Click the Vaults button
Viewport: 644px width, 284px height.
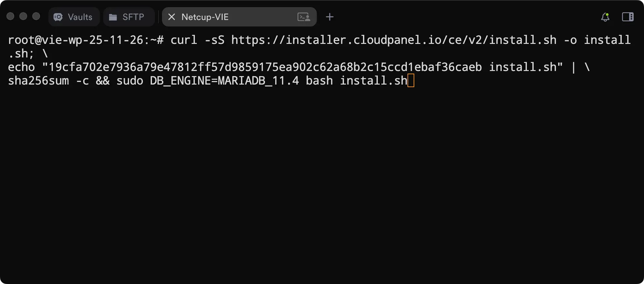pyautogui.click(x=74, y=17)
